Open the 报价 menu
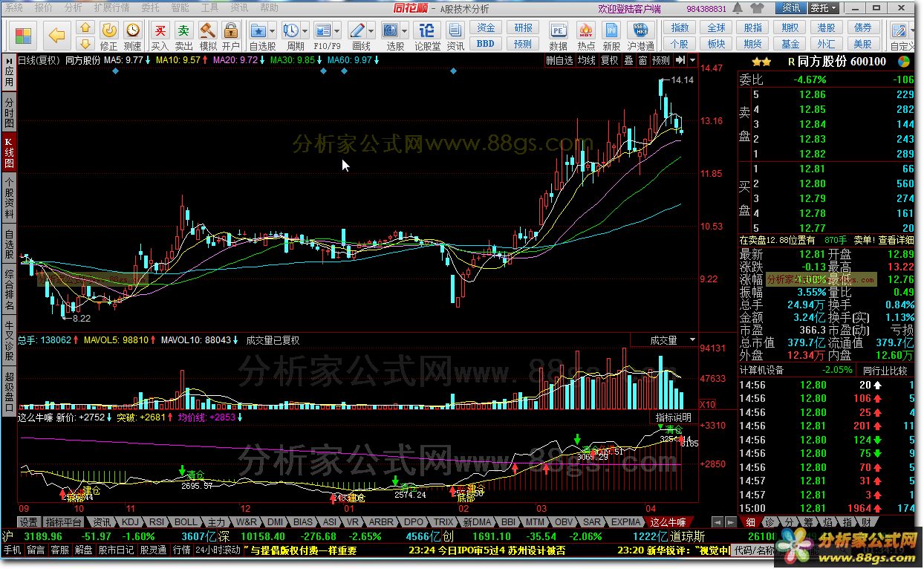 point(44,7)
